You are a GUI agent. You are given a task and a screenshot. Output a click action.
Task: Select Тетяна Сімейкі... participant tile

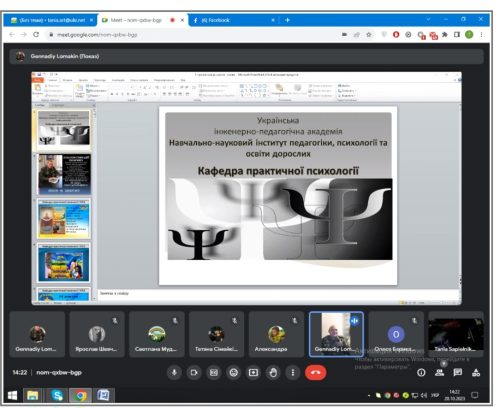(x=217, y=334)
